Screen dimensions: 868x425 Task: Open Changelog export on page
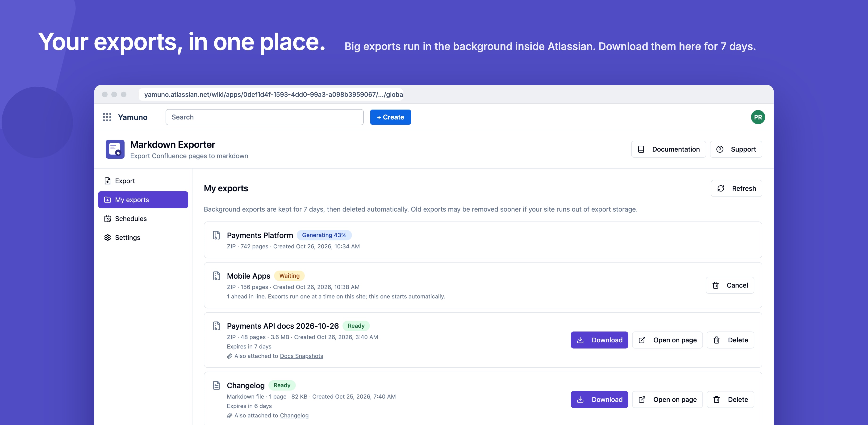667,399
